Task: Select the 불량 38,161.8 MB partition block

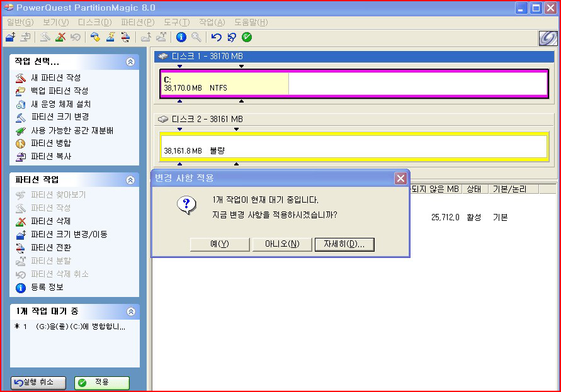Action: tap(354, 147)
